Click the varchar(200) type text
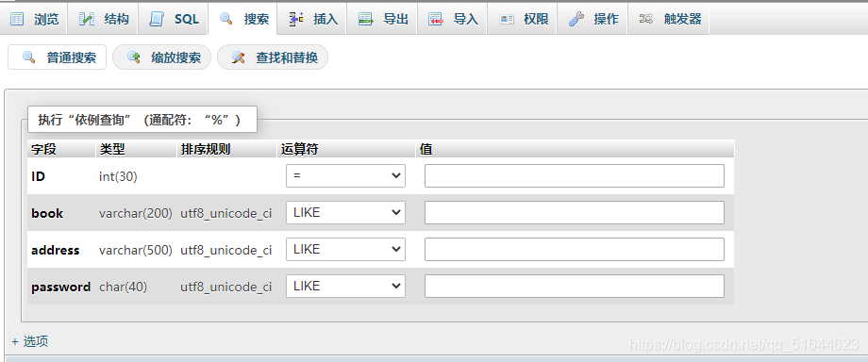The image size is (868, 362). click(x=136, y=214)
